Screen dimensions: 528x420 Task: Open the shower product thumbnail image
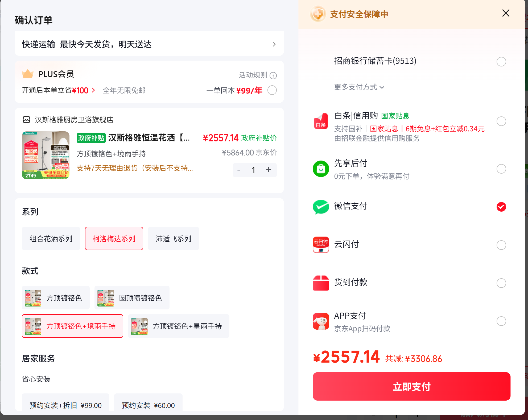point(46,155)
